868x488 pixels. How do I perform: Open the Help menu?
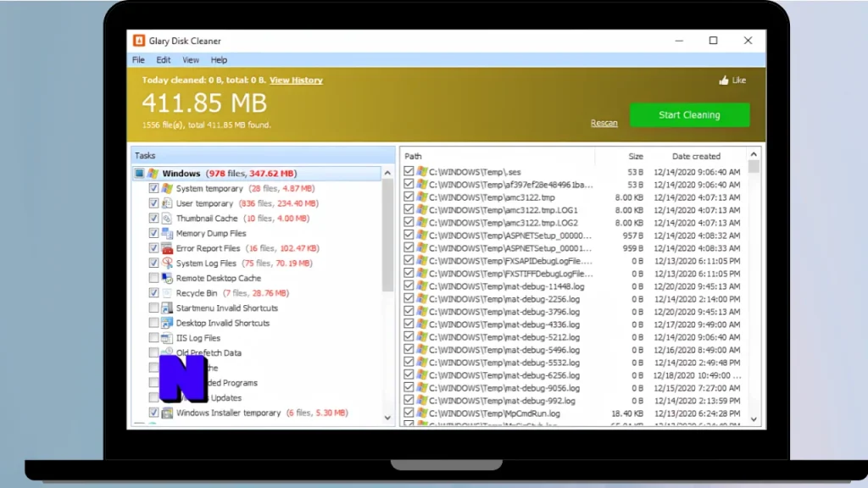click(x=219, y=60)
